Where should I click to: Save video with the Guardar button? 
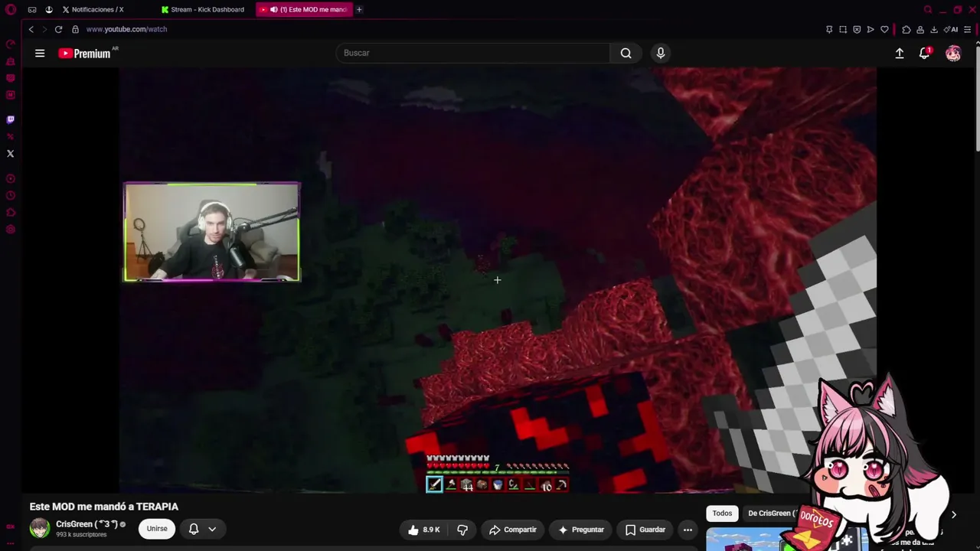pyautogui.click(x=645, y=530)
